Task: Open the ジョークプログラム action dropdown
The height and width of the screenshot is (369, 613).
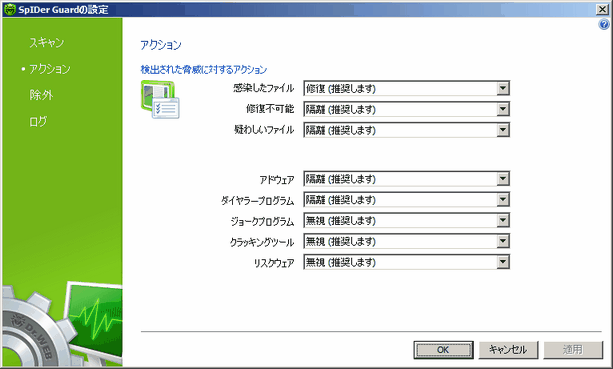Action: (x=407, y=220)
